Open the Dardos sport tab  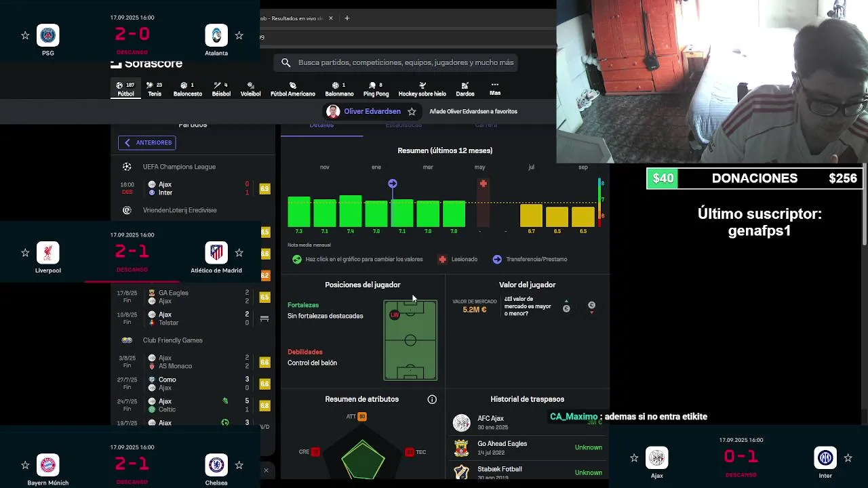[x=465, y=89]
